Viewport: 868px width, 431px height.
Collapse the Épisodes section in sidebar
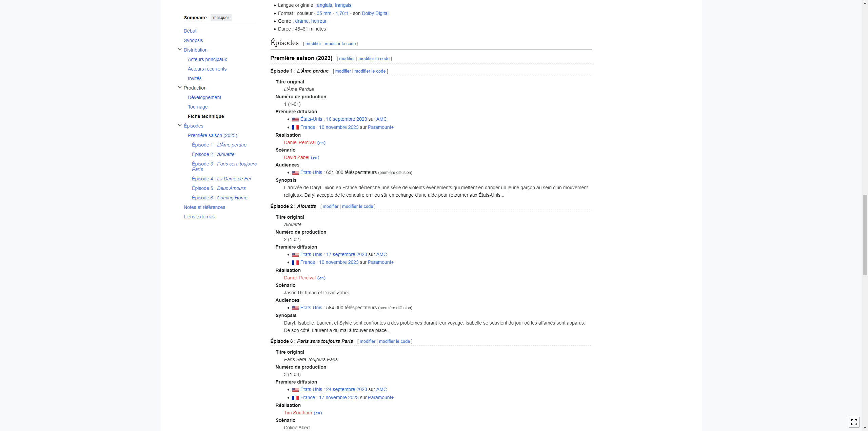(x=180, y=125)
